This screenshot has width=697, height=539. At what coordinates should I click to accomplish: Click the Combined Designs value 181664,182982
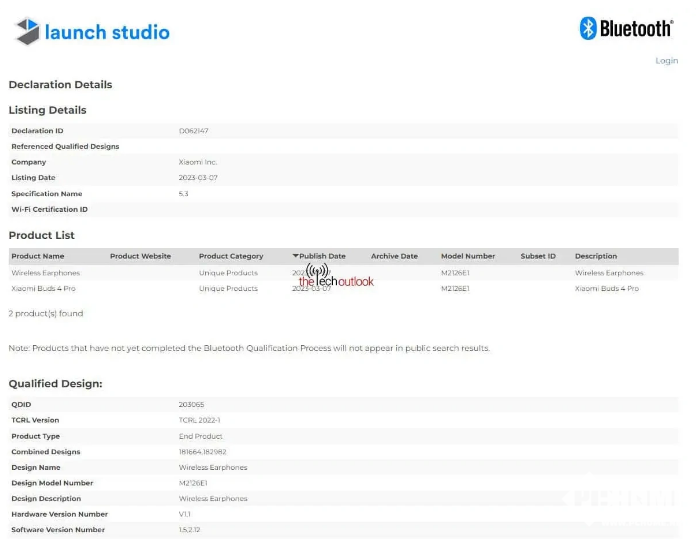point(203,451)
